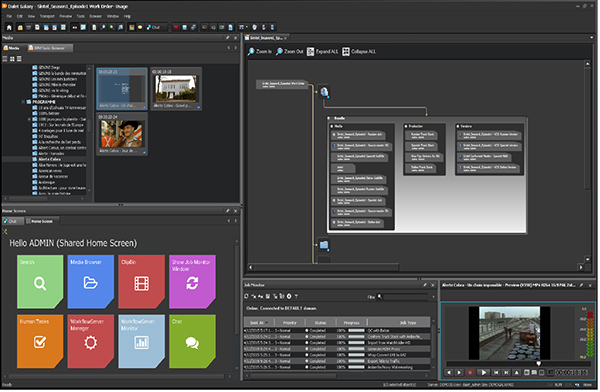600x392 pixels.
Task: Click the Filter search magnifier in Job Monitor
Action: pyautogui.click(x=380, y=296)
